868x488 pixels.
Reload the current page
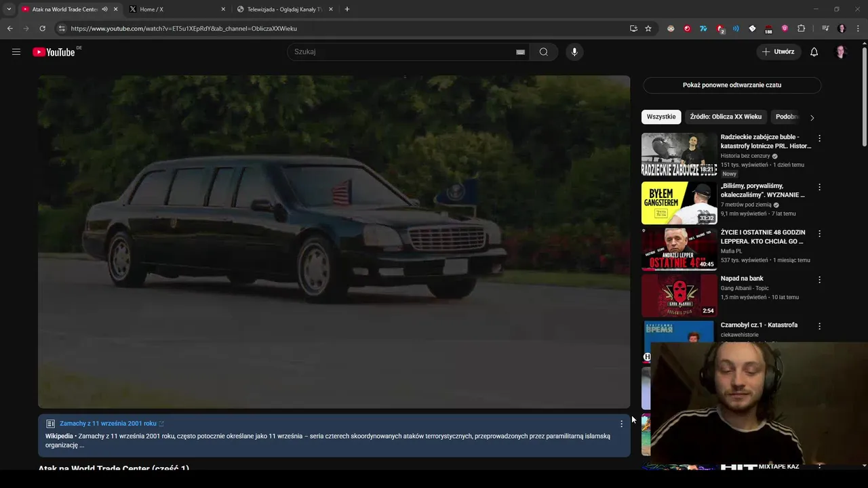42,28
